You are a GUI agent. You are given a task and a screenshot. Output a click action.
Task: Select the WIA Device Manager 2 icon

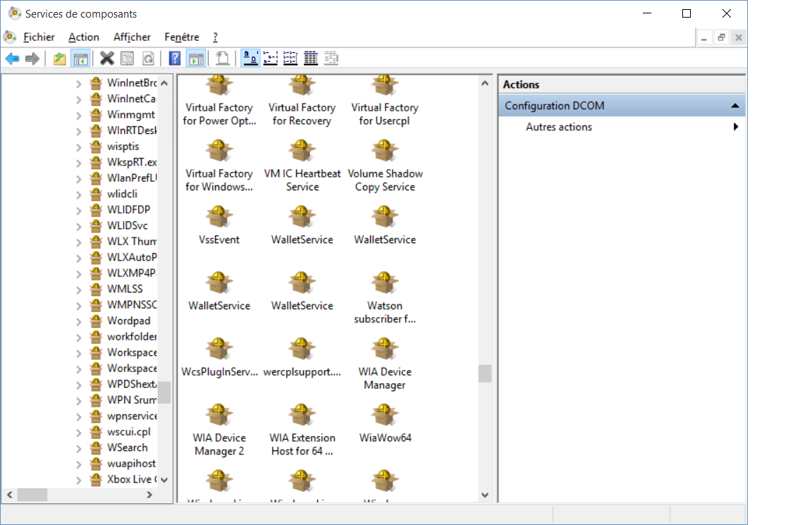(x=219, y=430)
